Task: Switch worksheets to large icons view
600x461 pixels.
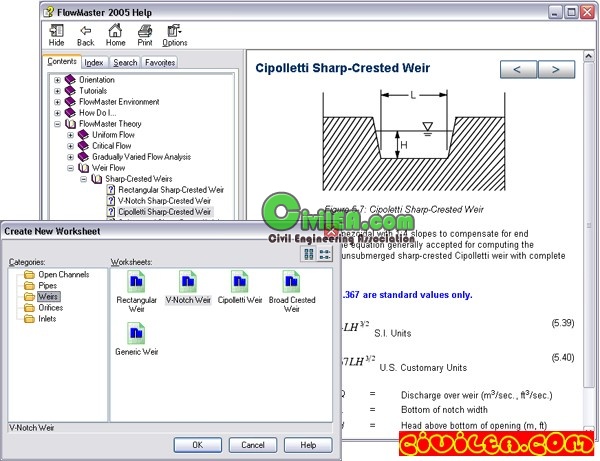Action: coord(308,254)
